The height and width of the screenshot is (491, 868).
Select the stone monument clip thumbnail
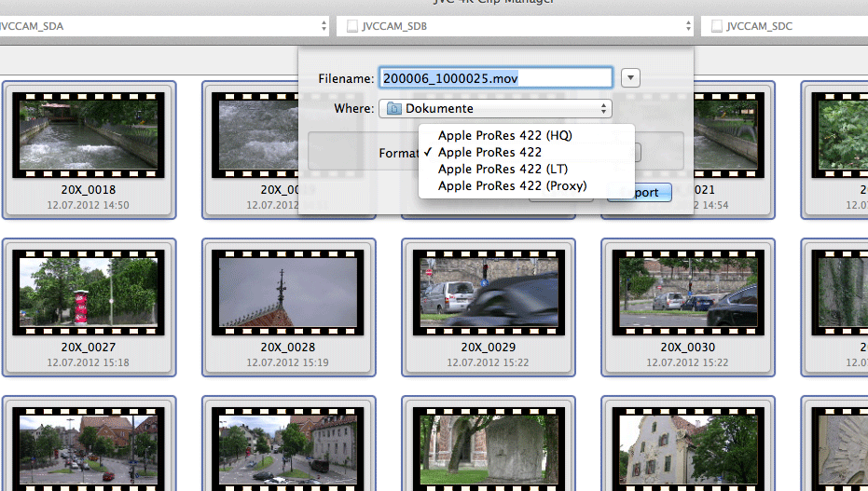pos(488,448)
